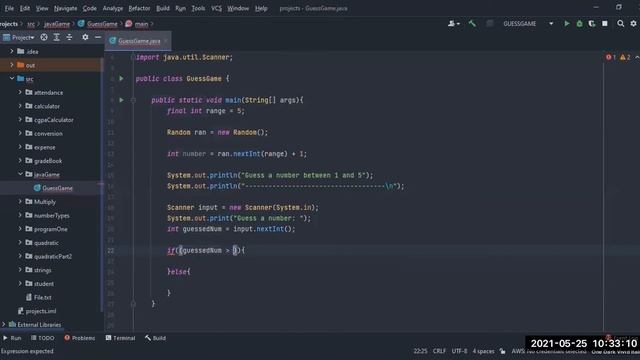
Task: Open the user account icon in the toolbar
Action: 453,24
